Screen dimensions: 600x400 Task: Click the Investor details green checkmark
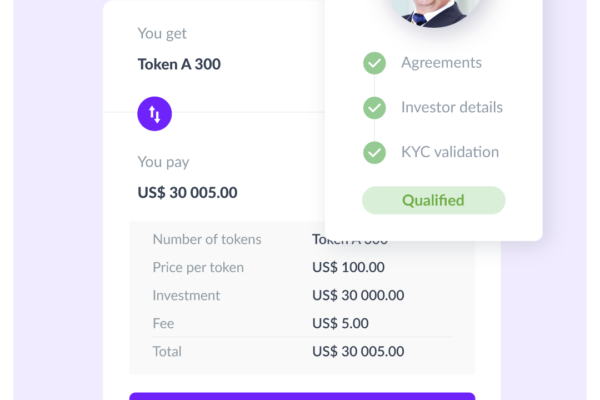click(374, 108)
